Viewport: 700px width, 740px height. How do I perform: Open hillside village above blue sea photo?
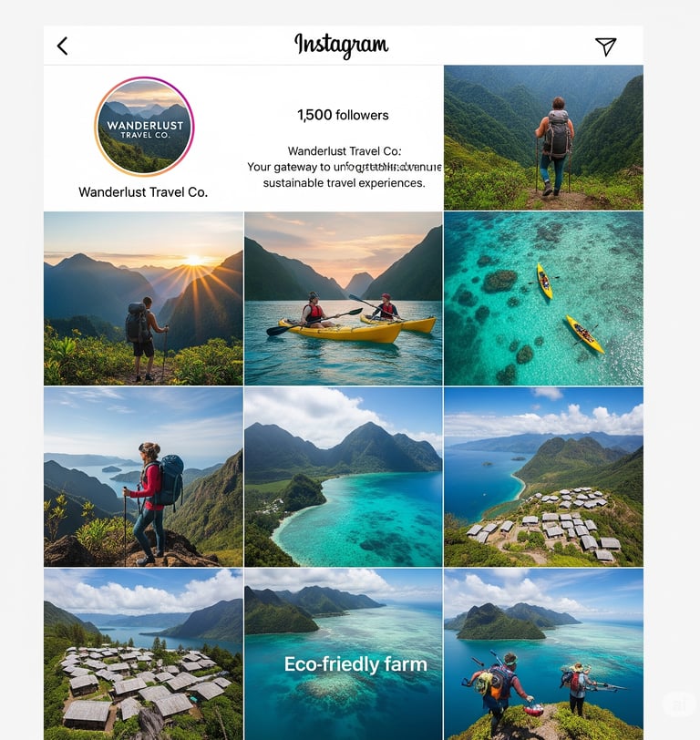click(543, 477)
